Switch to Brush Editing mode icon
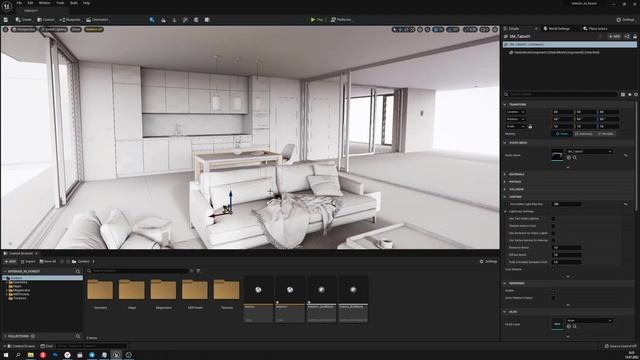 tap(207, 20)
